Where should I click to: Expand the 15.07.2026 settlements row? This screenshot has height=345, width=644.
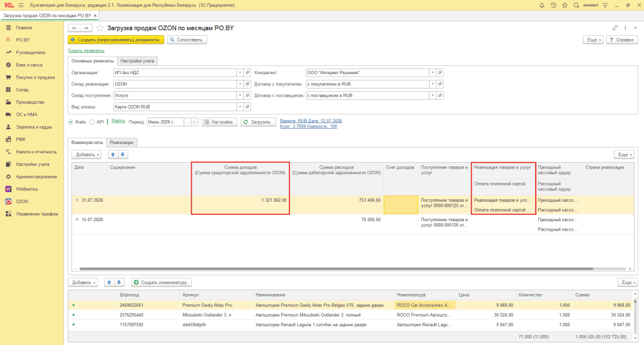[77, 219]
